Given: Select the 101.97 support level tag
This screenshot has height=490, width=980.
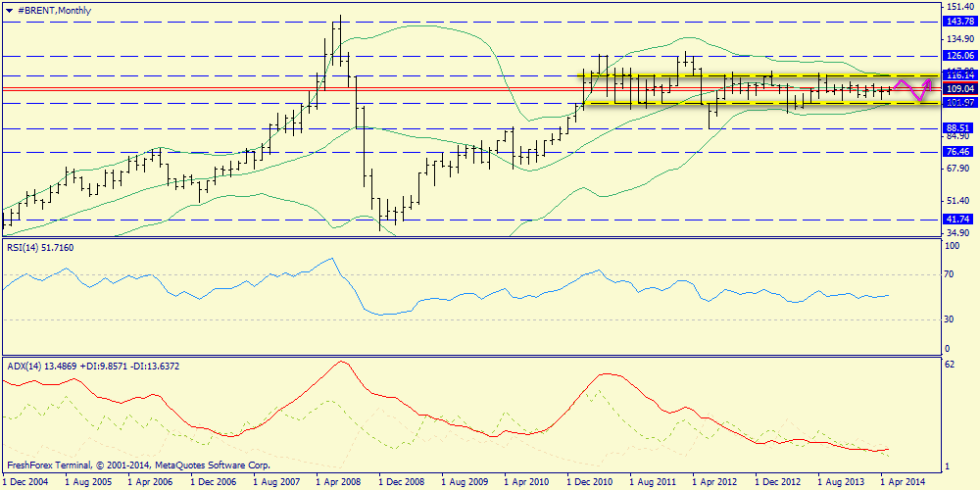Looking at the screenshot, I should 956,102.
